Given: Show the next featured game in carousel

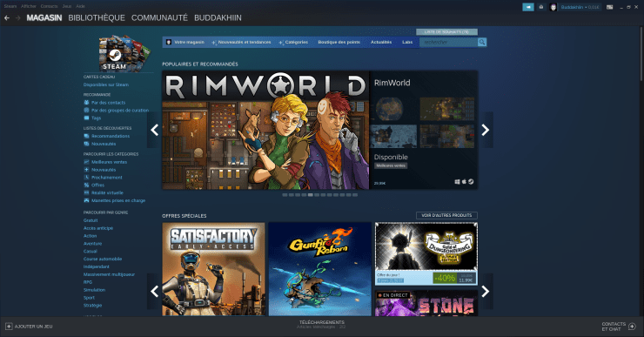Looking at the screenshot, I should [x=485, y=130].
